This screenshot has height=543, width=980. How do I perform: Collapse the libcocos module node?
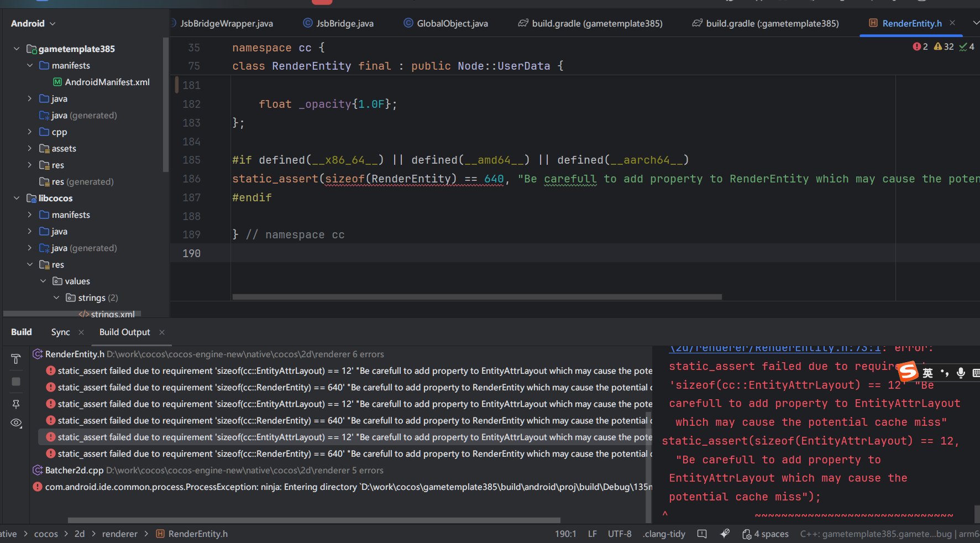17,199
